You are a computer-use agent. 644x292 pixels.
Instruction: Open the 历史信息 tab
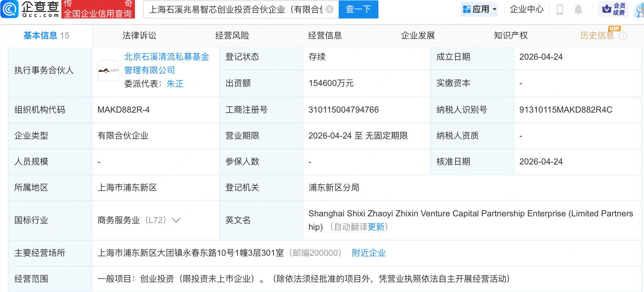click(x=597, y=36)
